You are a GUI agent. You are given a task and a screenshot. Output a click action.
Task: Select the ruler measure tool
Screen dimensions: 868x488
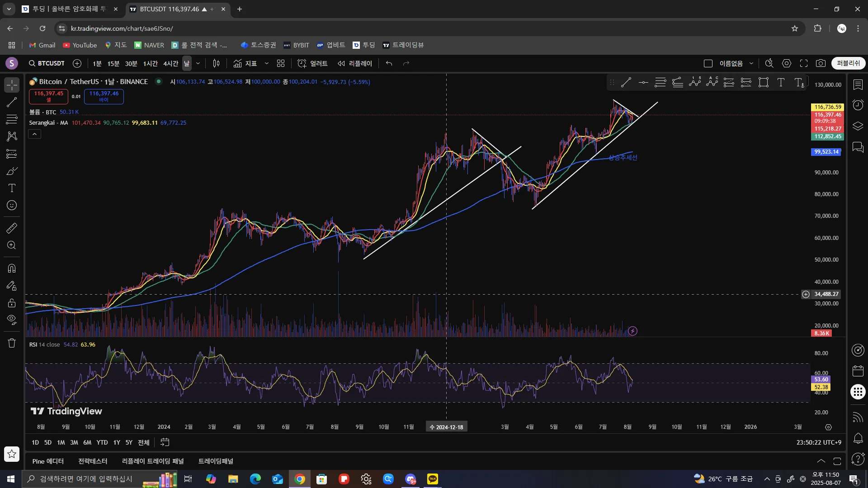[12, 228]
